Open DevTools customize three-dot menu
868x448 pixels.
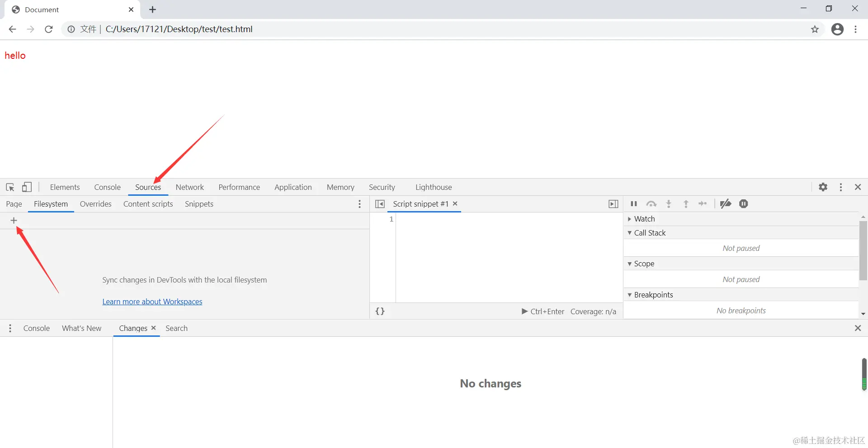tap(841, 187)
